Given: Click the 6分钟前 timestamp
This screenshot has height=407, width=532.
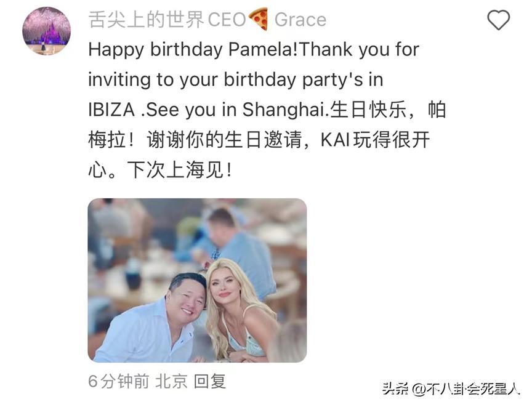Looking at the screenshot, I should pos(118,381).
